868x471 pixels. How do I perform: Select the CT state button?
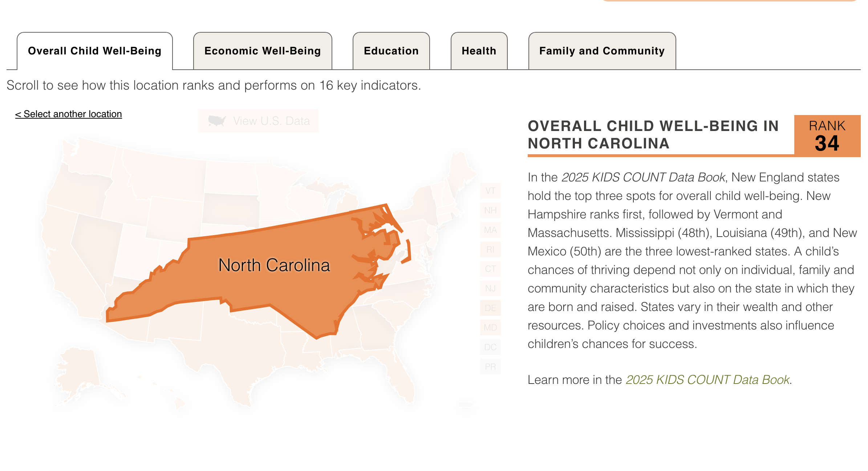(x=490, y=269)
